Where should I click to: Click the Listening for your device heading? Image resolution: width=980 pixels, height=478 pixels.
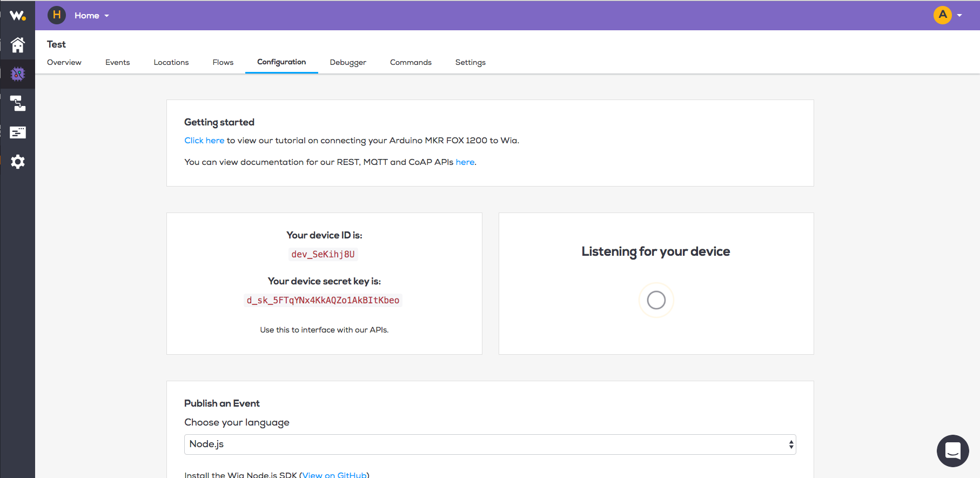point(656,251)
